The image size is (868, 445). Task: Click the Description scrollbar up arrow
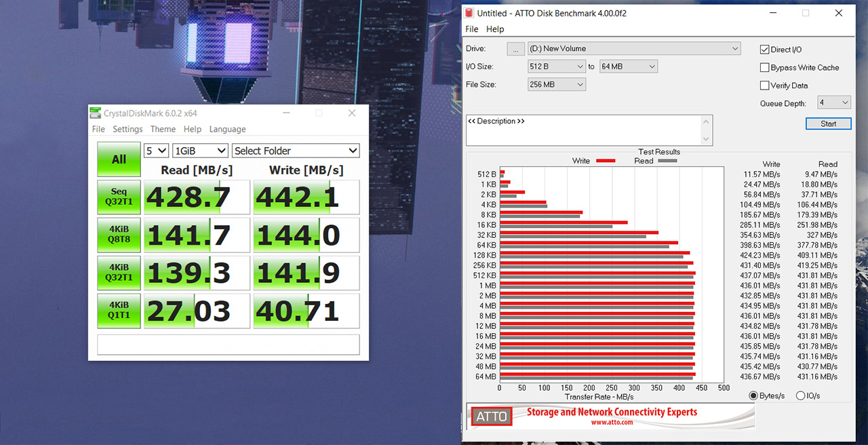click(x=707, y=121)
